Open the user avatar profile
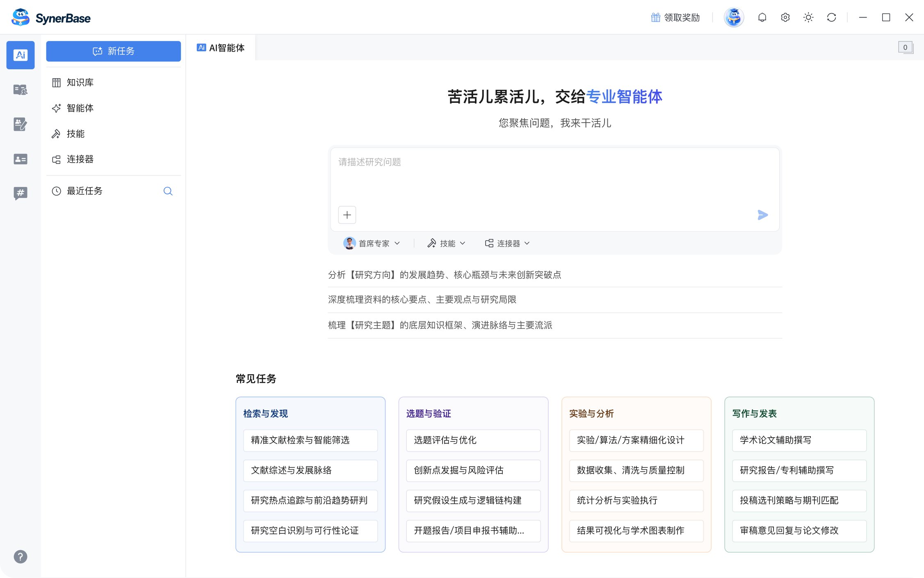This screenshot has height=578, width=924. pos(734,18)
